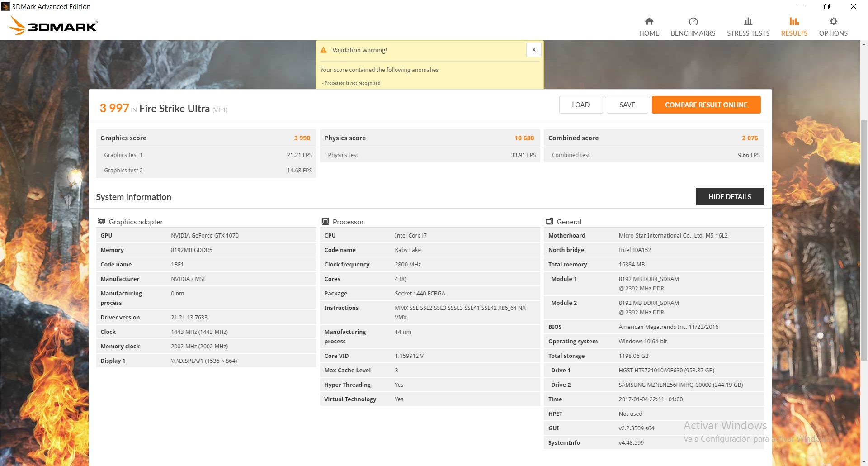Click COMPARE RESULT ONLINE button
868x466 pixels.
[x=706, y=105]
